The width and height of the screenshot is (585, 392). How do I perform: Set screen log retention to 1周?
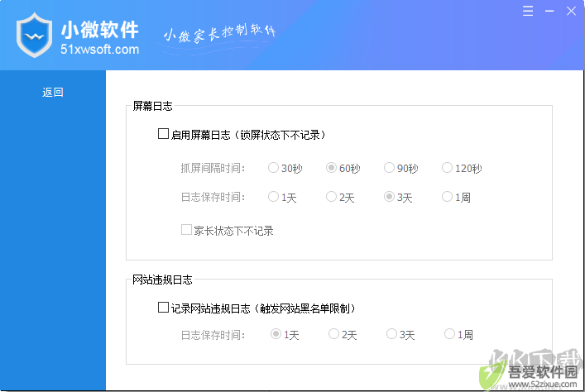[447, 196]
